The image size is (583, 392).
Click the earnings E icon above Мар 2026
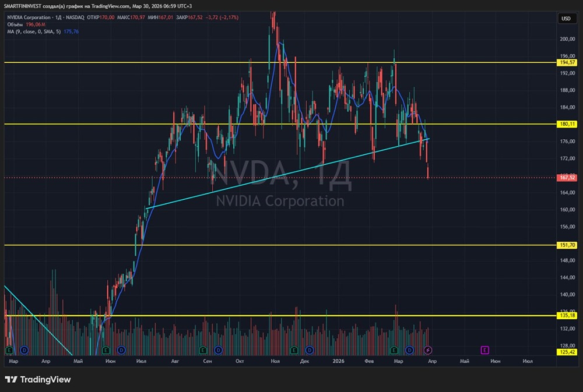click(x=394, y=350)
